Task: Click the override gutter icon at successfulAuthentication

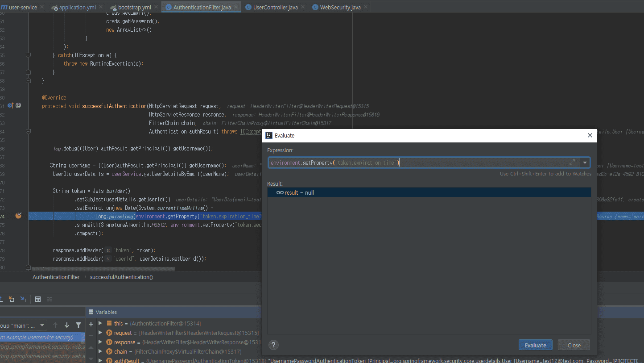Action: (x=11, y=106)
